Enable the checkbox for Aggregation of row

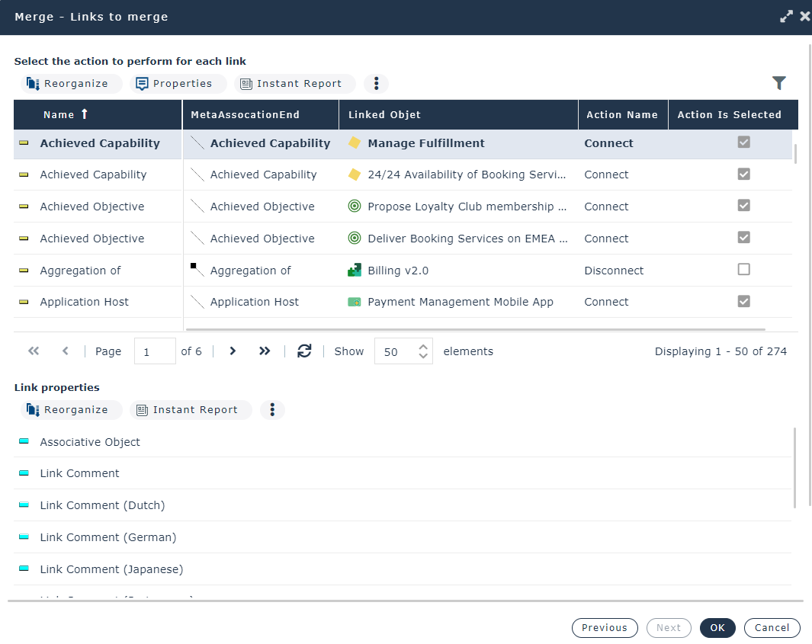[743, 269]
